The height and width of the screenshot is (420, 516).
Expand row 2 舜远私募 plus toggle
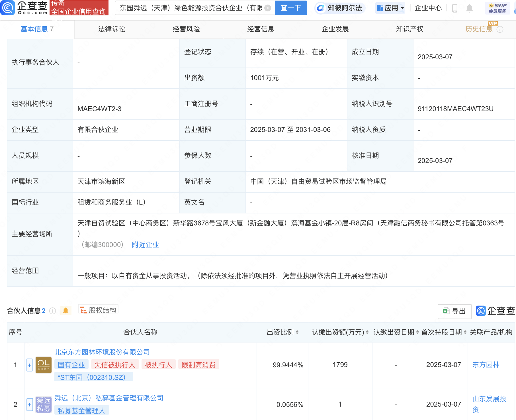[x=30, y=405]
